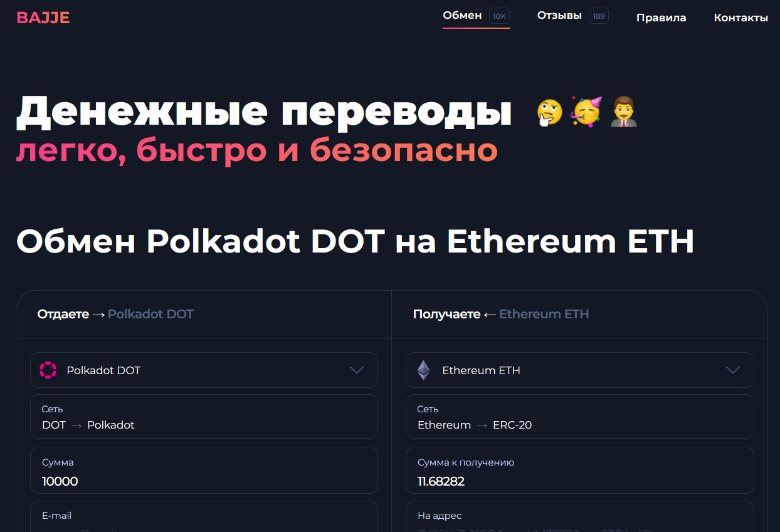Expand the Polkadot DOT currency dropdown
The width and height of the screenshot is (780, 532).
(204, 370)
